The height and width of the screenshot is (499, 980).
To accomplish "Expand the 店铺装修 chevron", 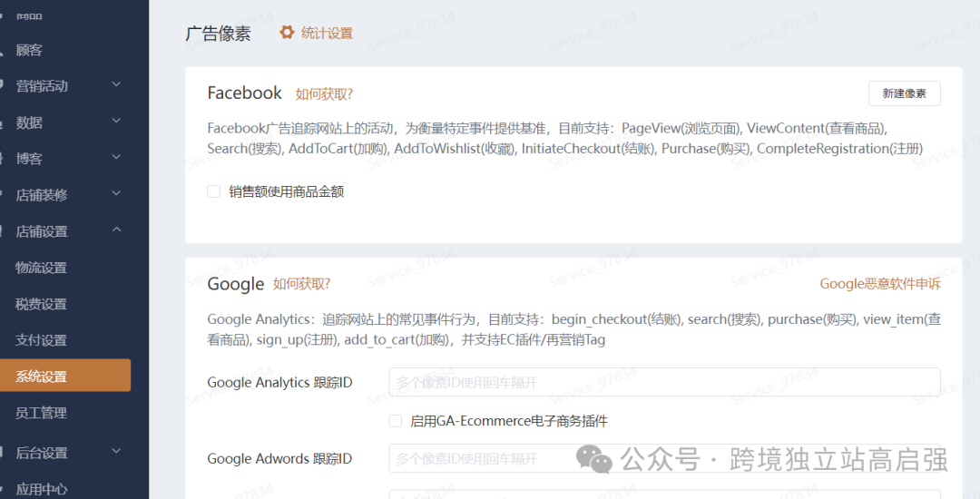I will pos(116,193).
